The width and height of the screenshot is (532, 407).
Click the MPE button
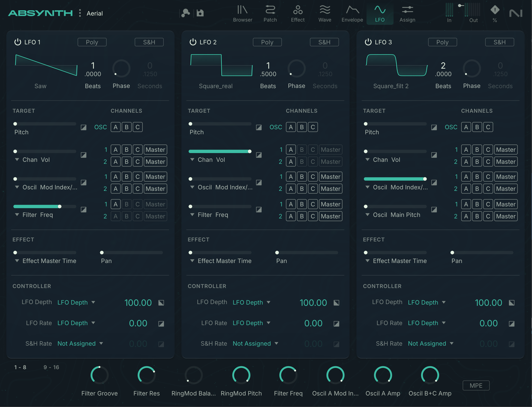[x=475, y=385]
